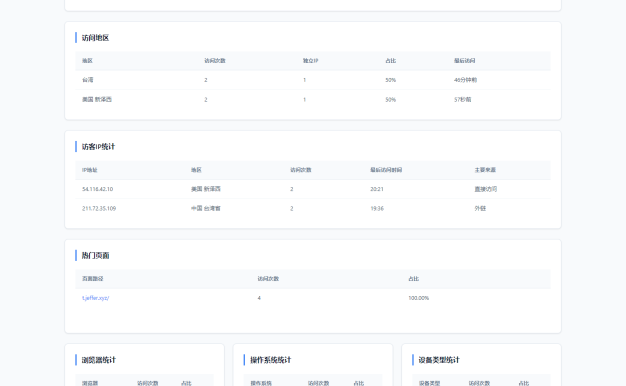Click the 访问次数 header in 访问地区 table

[215, 61]
